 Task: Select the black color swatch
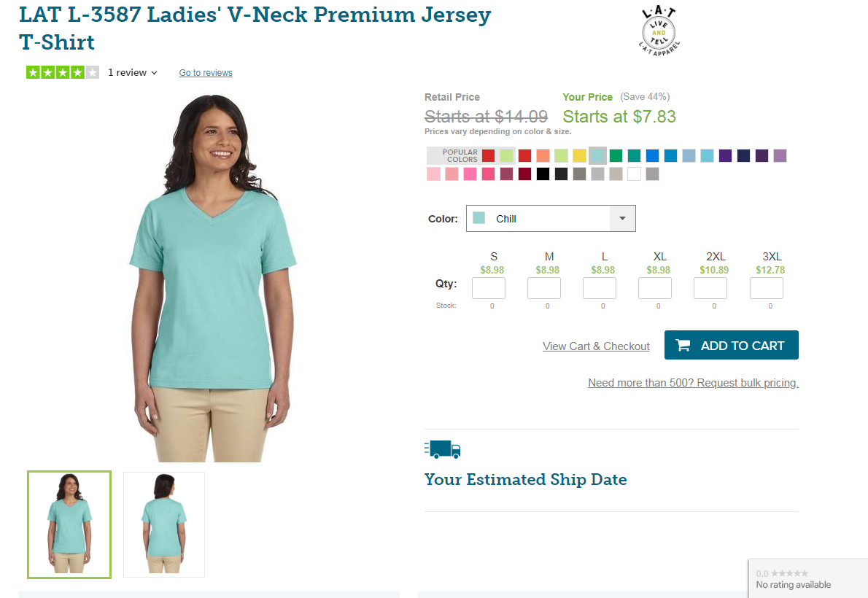[x=543, y=174]
